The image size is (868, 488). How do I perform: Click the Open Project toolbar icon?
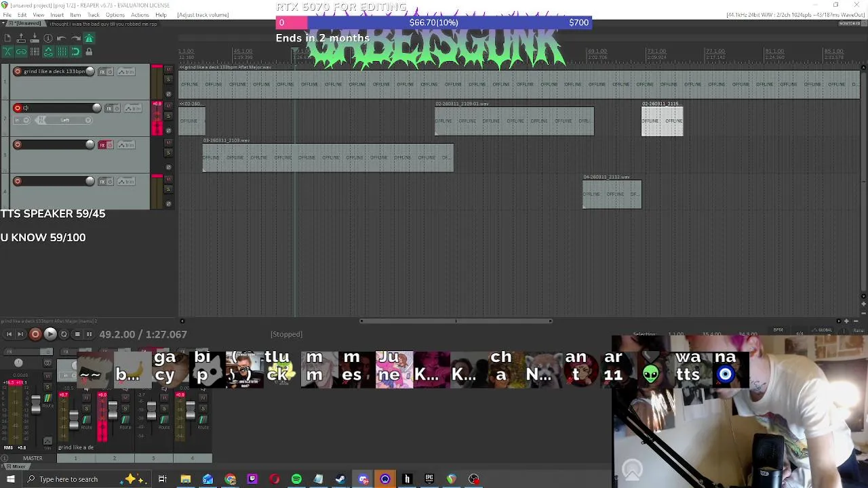pyautogui.click(x=21, y=39)
